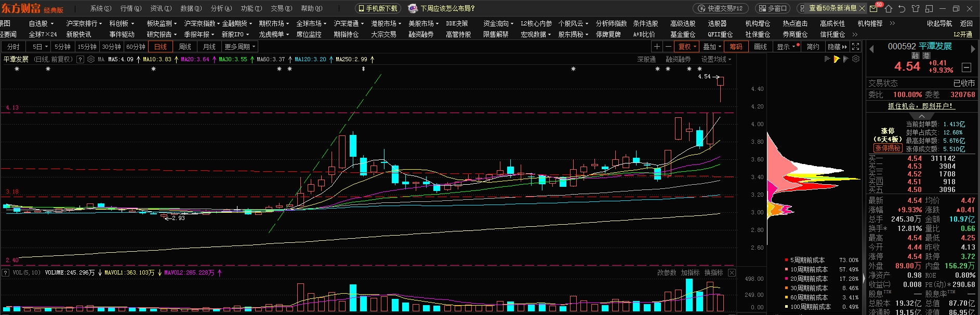Open the 叠加 overlay dropdown
The height and width of the screenshot is (315, 980).
(712, 47)
